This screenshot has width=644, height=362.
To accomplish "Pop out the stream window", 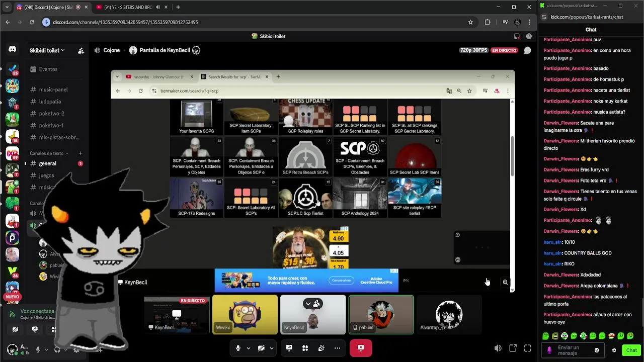I will [x=513, y=348].
